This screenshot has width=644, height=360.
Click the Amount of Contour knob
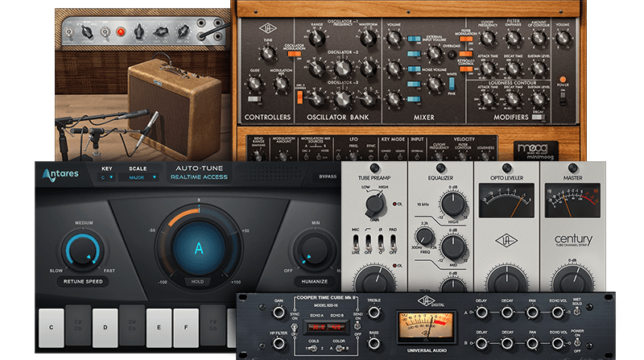click(x=538, y=38)
